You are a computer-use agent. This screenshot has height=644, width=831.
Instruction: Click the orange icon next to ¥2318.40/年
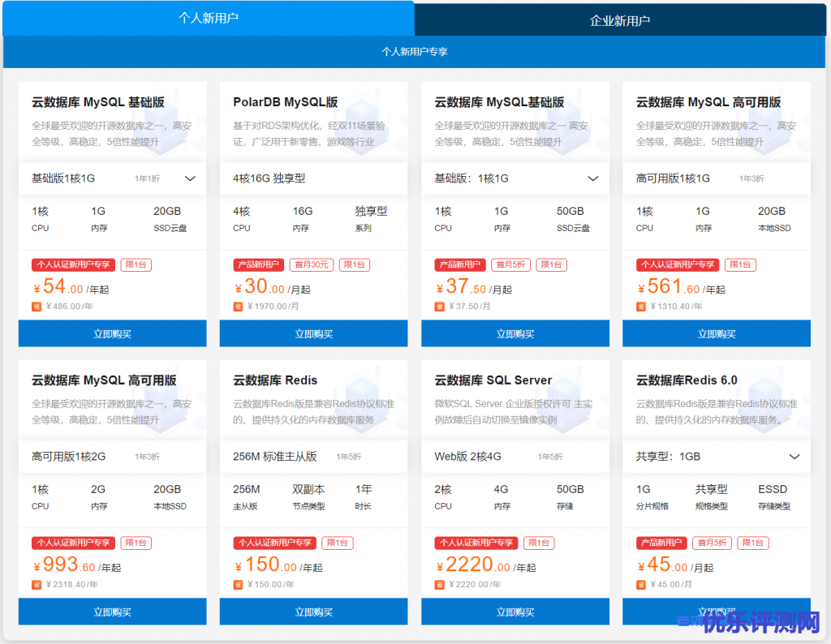click(36, 584)
